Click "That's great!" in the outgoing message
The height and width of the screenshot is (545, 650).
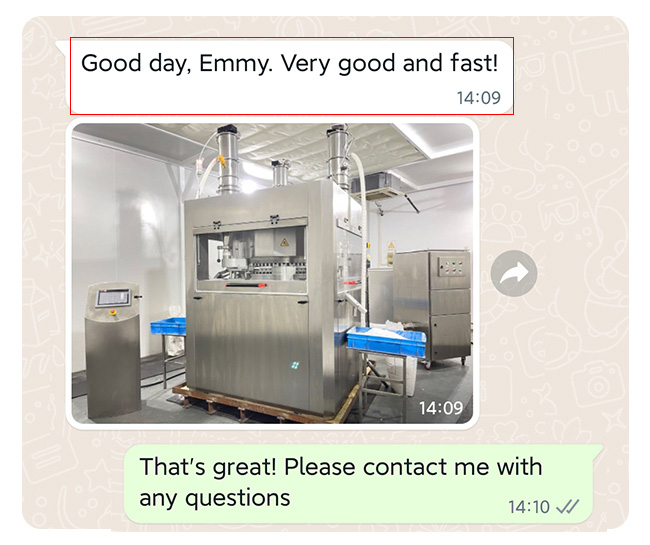(208, 467)
